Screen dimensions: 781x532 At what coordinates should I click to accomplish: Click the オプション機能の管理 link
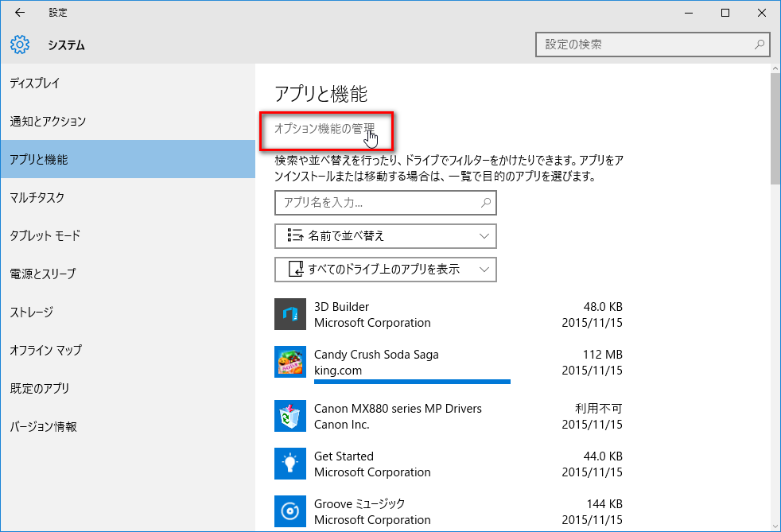tap(324, 129)
